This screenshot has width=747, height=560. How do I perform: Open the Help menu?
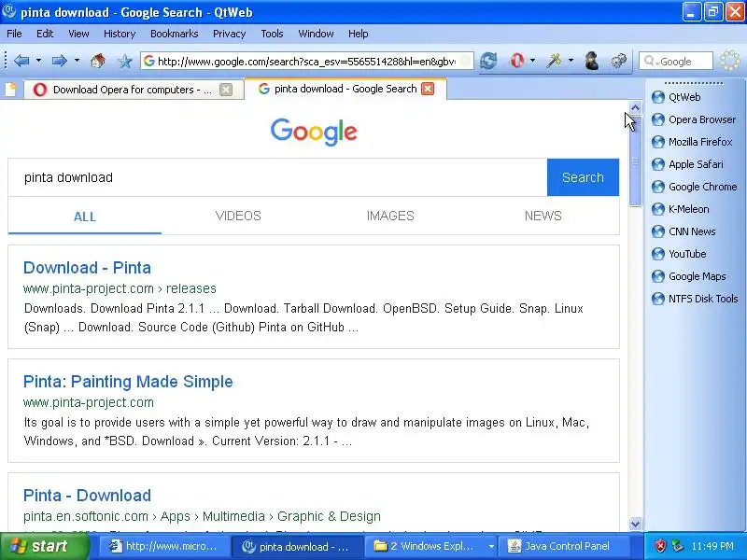click(x=359, y=34)
